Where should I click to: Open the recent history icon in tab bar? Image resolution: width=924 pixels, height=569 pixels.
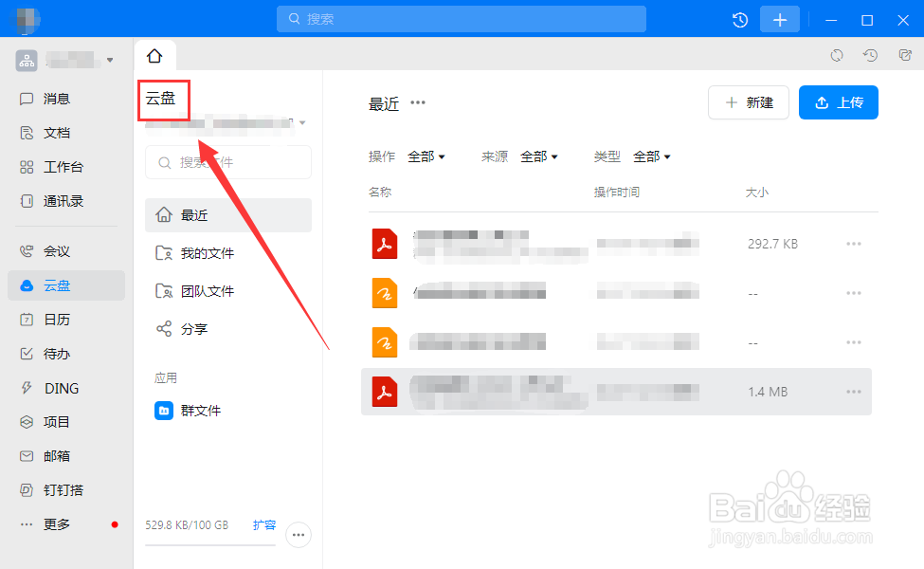tap(870, 55)
